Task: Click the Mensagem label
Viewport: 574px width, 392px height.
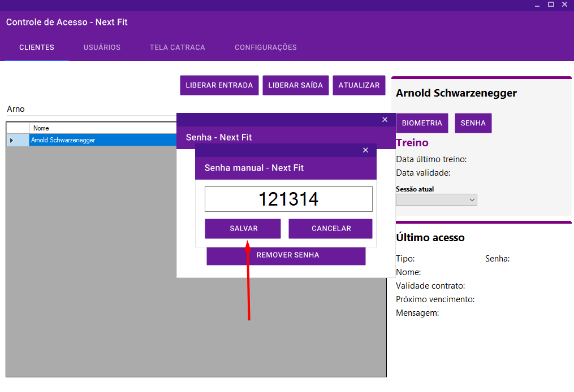Action: [x=417, y=313]
